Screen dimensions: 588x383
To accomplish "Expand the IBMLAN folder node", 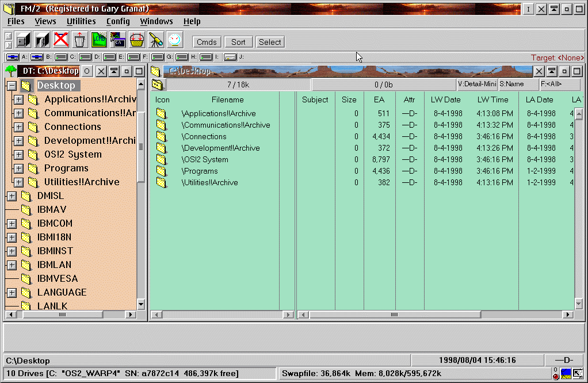I will (12, 265).
